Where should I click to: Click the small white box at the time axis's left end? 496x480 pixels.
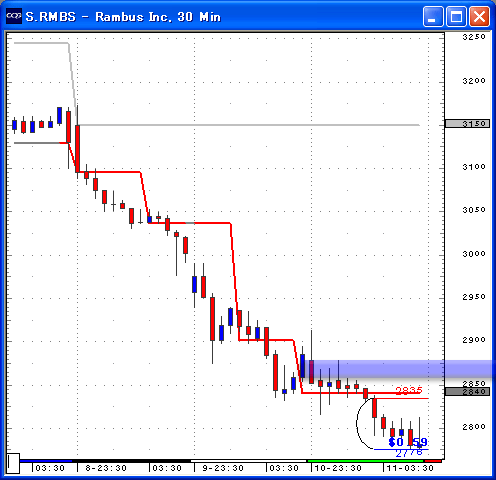pyautogui.click(x=13, y=463)
